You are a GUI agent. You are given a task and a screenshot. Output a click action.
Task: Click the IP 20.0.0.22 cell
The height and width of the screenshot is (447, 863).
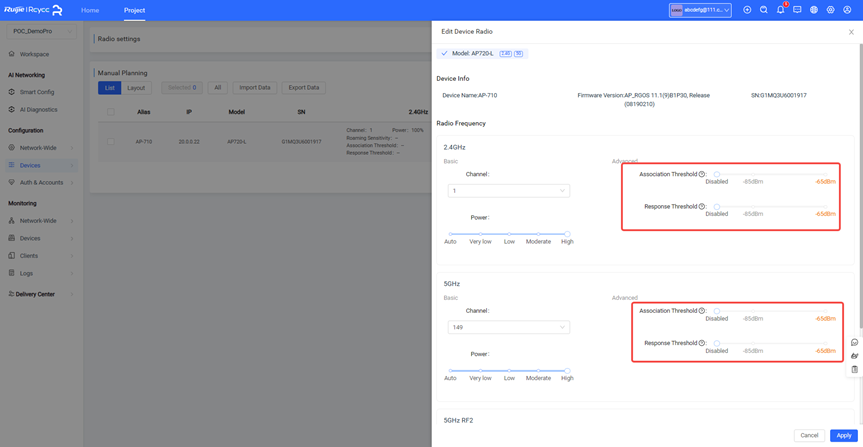(189, 141)
